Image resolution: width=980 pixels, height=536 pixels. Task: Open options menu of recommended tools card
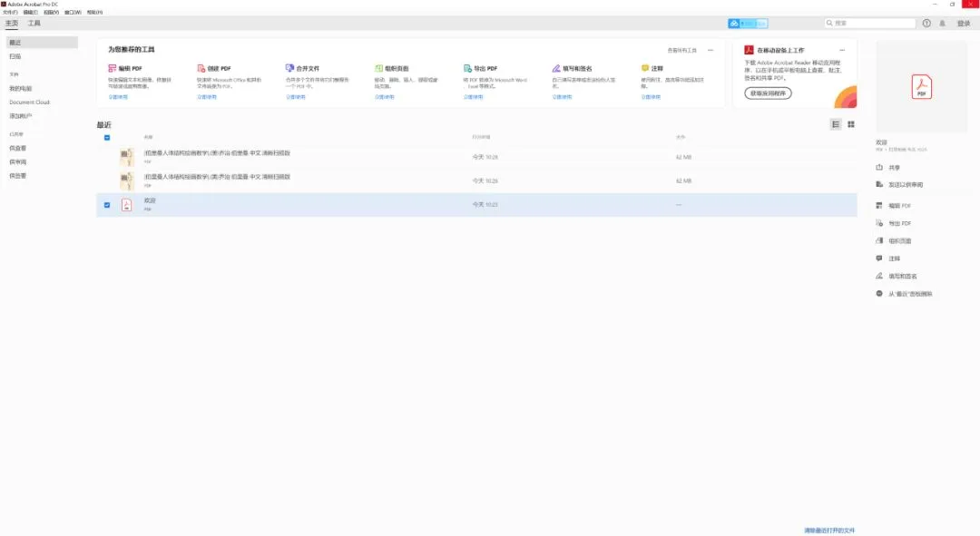710,50
